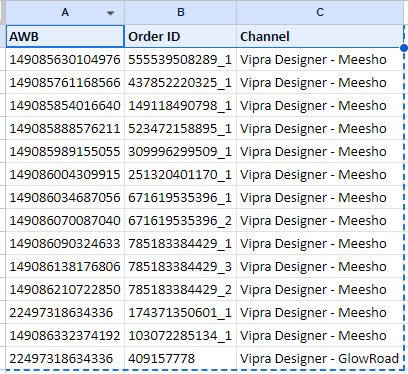Select AWB cell 149085989155055
Image resolution: width=408 pixels, height=374 pixels.
(x=65, y=151)
